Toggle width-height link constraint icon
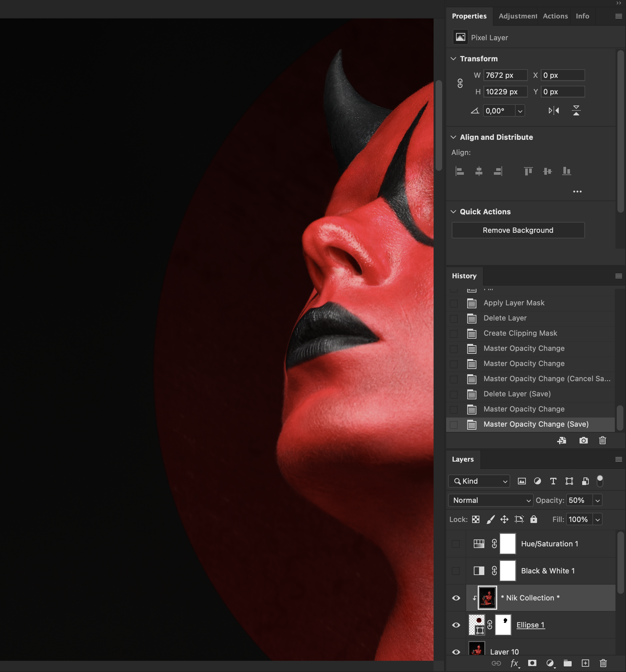Viewport: 626px width, 672px height. 460,83
